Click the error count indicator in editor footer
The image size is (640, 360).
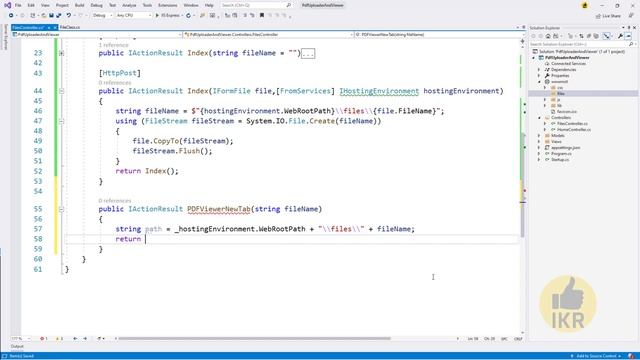pos(44,339)
